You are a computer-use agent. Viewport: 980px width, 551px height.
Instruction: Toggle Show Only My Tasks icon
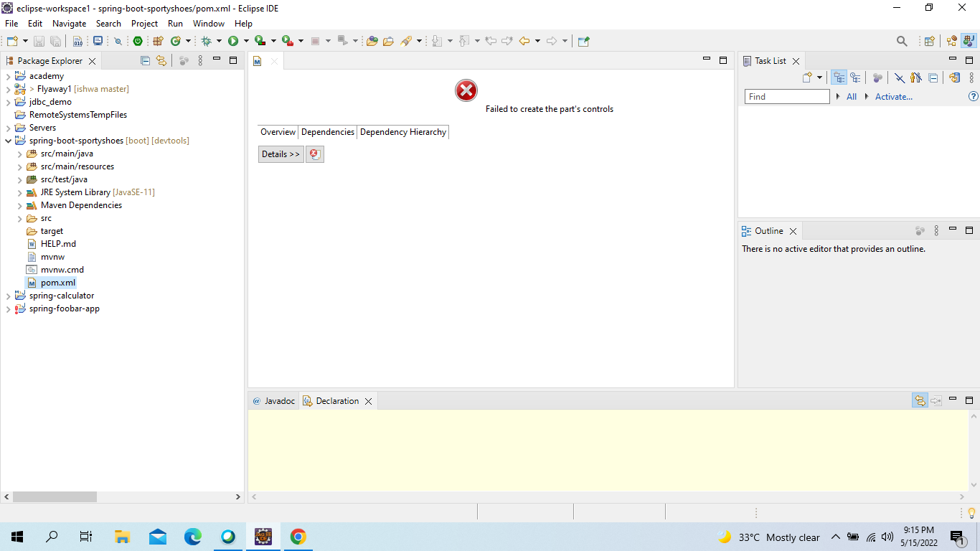point(915,77)
